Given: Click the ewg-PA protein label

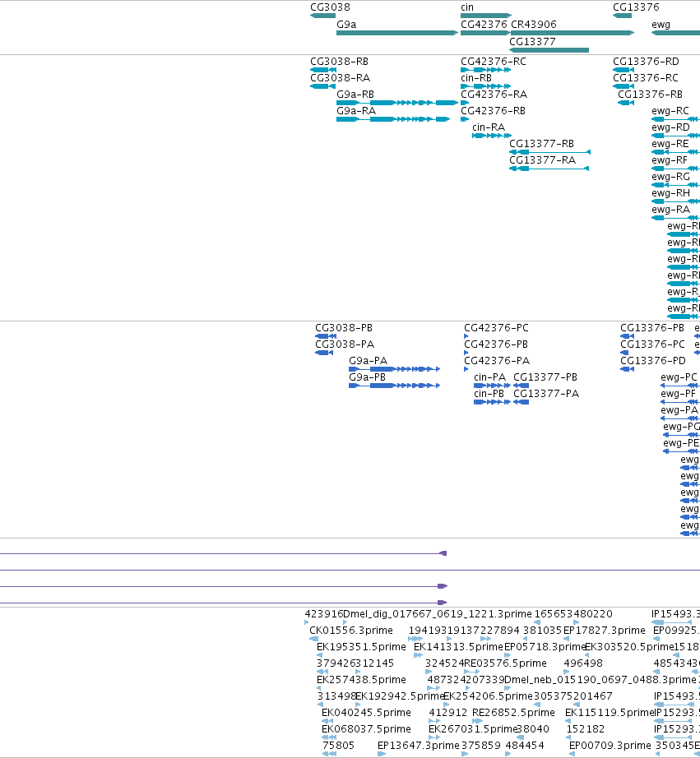Looking at the screenshot, I should (x=679, y=410).
